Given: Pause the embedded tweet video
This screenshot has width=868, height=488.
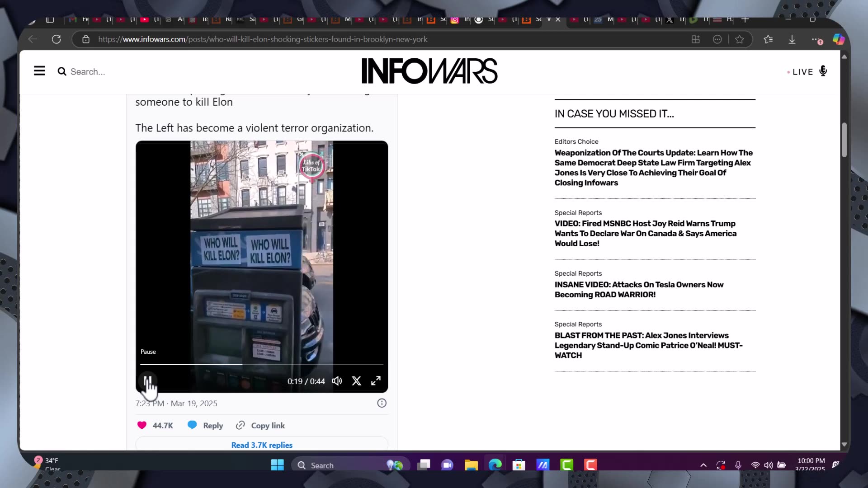Looking at the screenshot, I should 147,381.
